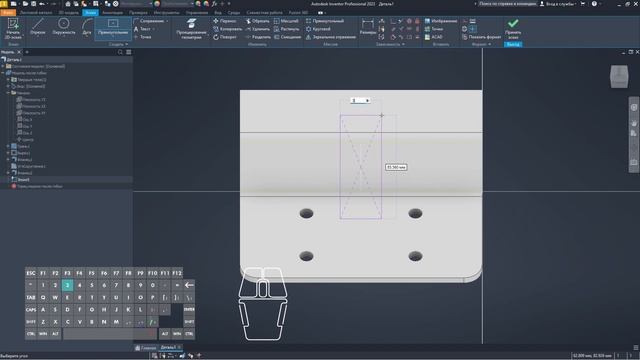The image size is (640, 360).
Task: Select the Line (Отрезок) sketch tool
Action: tap(38, 27)
